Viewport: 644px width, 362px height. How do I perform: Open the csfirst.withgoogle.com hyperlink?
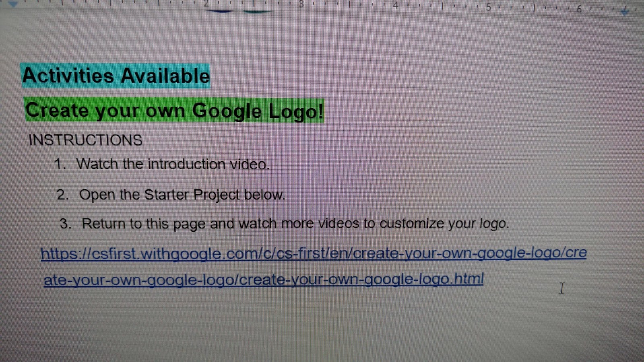click(314, 266)
